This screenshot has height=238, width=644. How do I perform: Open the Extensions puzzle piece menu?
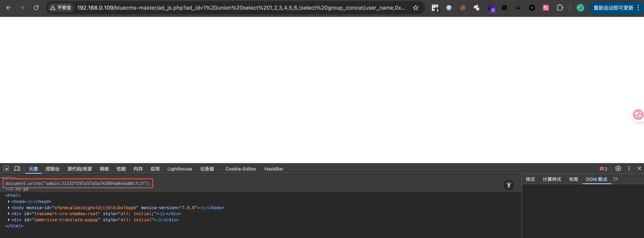[560, 8]
